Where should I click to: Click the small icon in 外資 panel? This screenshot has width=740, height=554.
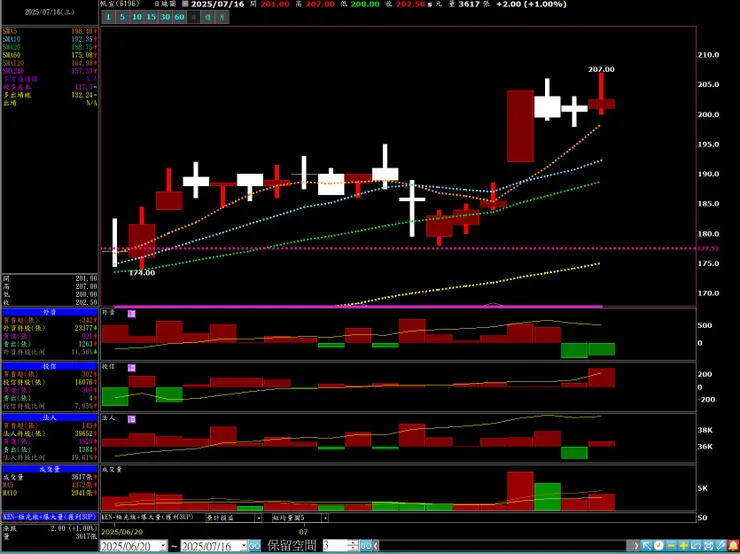click(x=132, y=314)
